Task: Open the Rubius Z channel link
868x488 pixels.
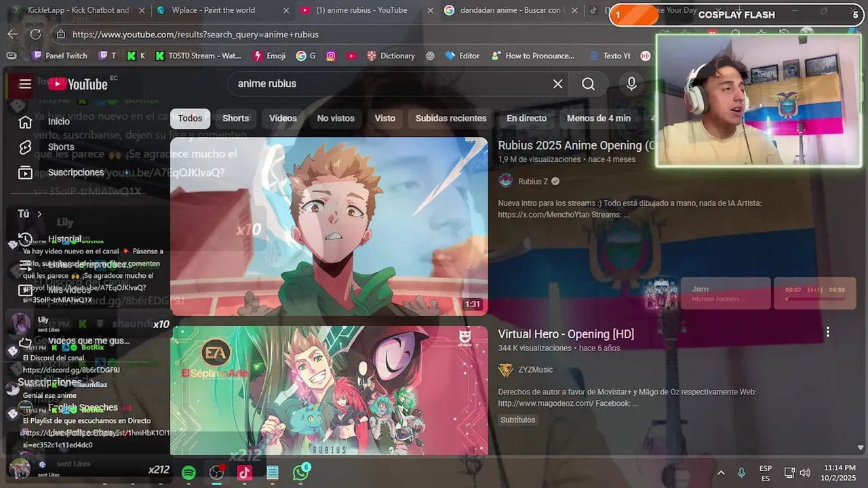Action: [x=533, y=181]
